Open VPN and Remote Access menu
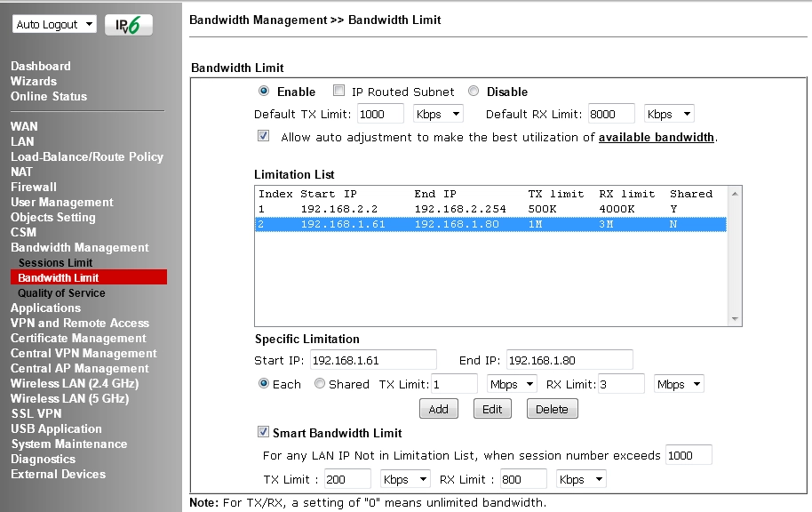Image resolution: width=812 pixels, height=512 pixels. (x=80, y=323)
